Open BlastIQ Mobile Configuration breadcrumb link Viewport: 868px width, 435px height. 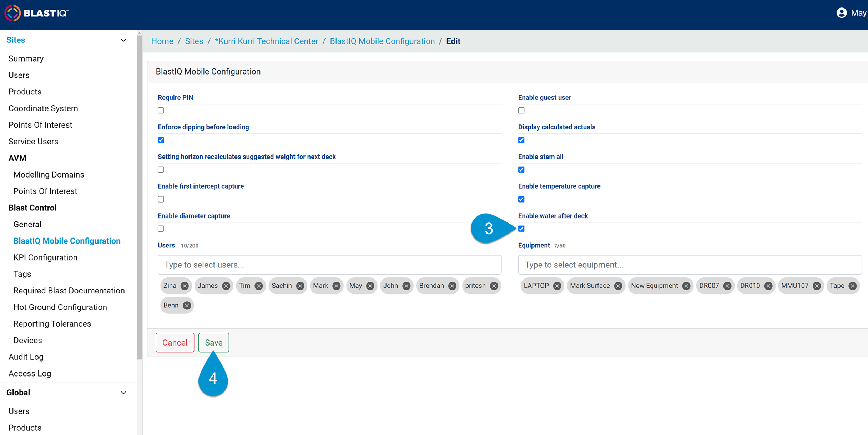point(382,41)
